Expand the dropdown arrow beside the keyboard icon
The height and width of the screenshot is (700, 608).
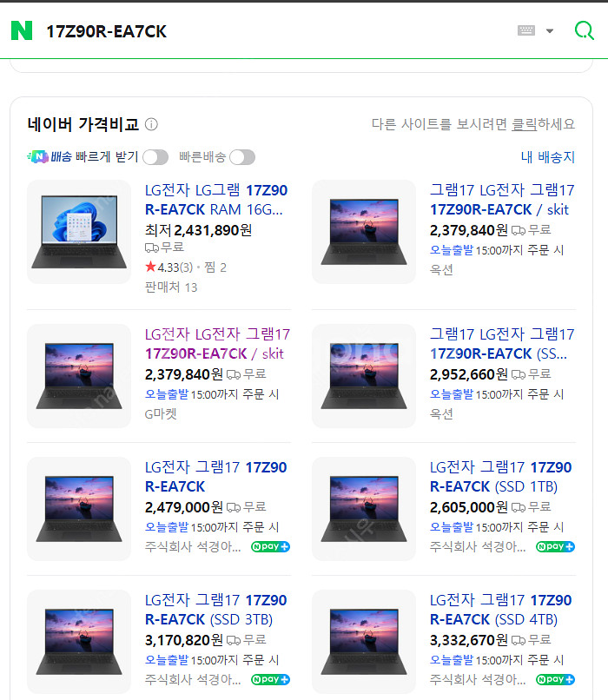click(550, 30)
